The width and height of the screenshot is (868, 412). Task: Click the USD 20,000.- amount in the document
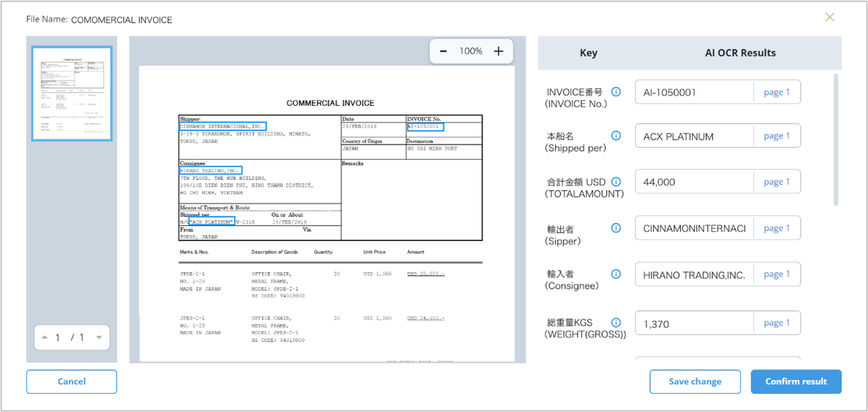pyautogui.click(x=426, y=274)
